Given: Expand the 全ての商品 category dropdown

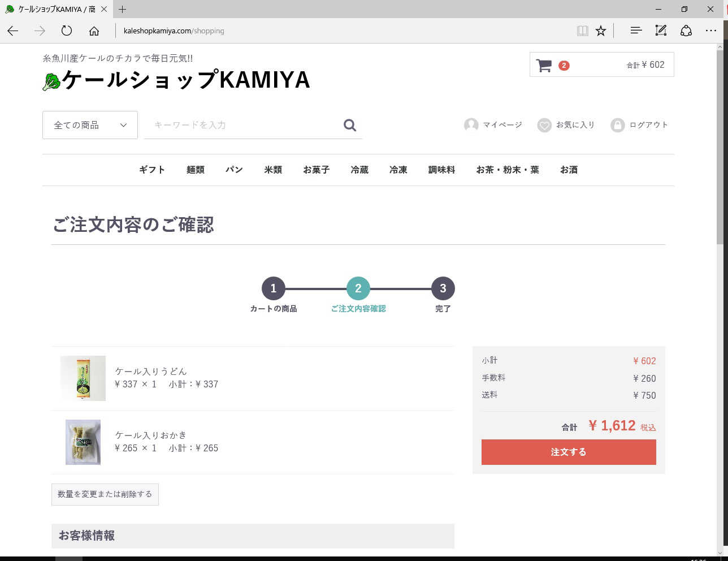Looking at the screenshot, I should pyautogui.click(x=90, y=125).
